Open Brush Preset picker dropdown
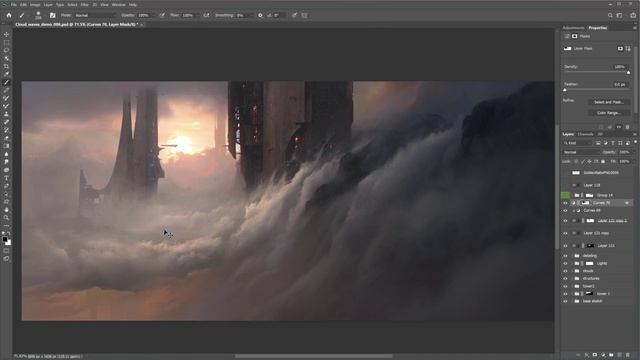This screenshot has width=640, height=360. (x=38, y=16)
